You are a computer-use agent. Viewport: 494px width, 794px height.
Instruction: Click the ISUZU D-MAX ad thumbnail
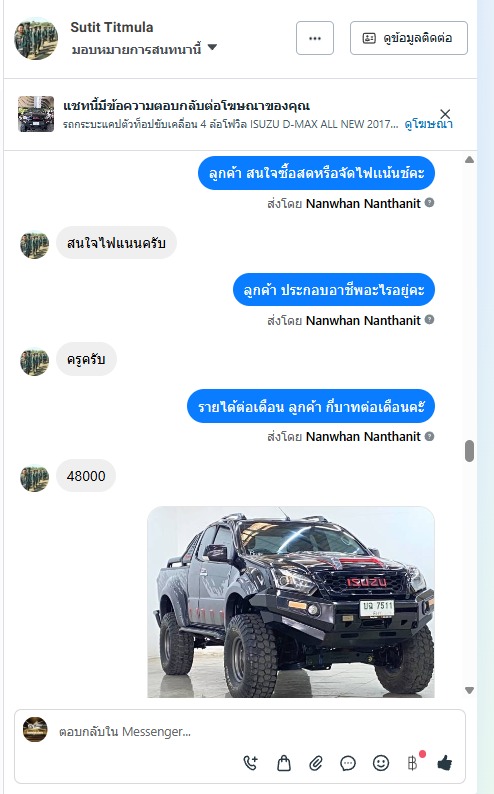36,114
